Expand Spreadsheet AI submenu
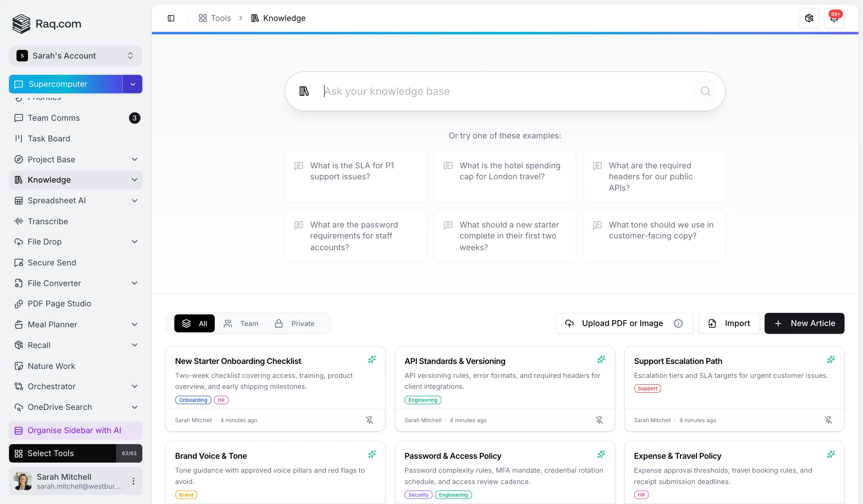Screen dimensions: 863x504 click(x=135, y=201)
